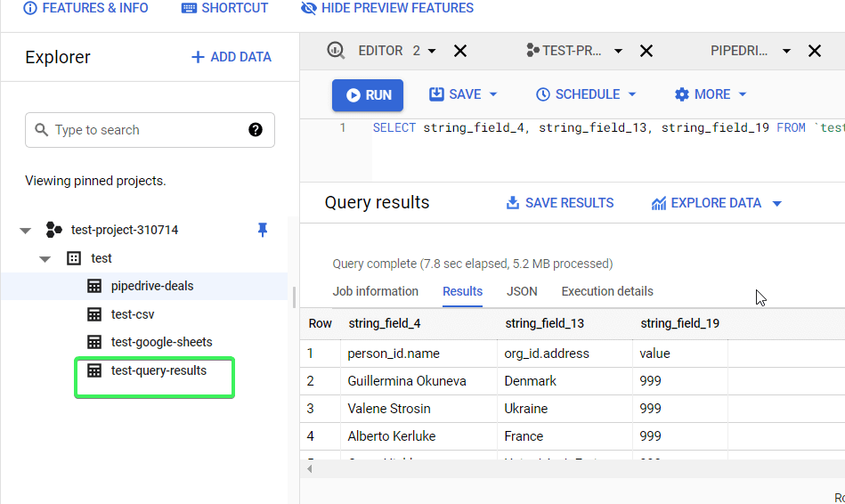Viewport: 845px width, 504px height.
Task: Open the test-google-sheets table
Action: pos(162,342)
